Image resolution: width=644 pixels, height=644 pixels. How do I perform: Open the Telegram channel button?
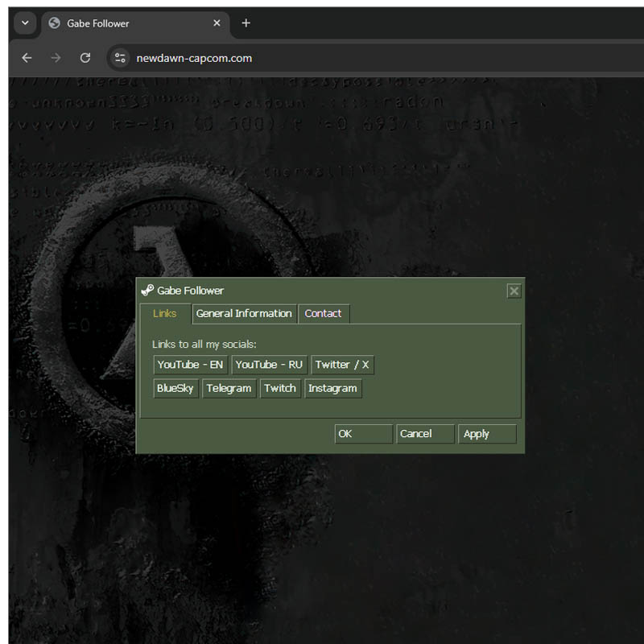point(229,389)
